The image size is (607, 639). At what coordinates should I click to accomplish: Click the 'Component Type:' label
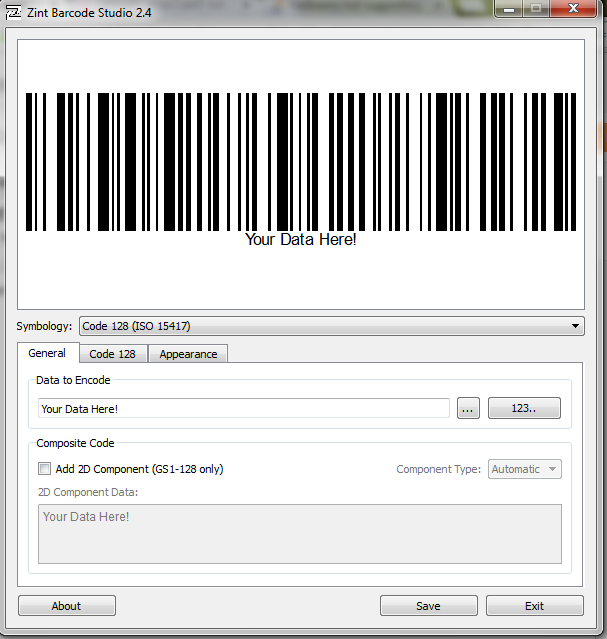tap(439, 469)
